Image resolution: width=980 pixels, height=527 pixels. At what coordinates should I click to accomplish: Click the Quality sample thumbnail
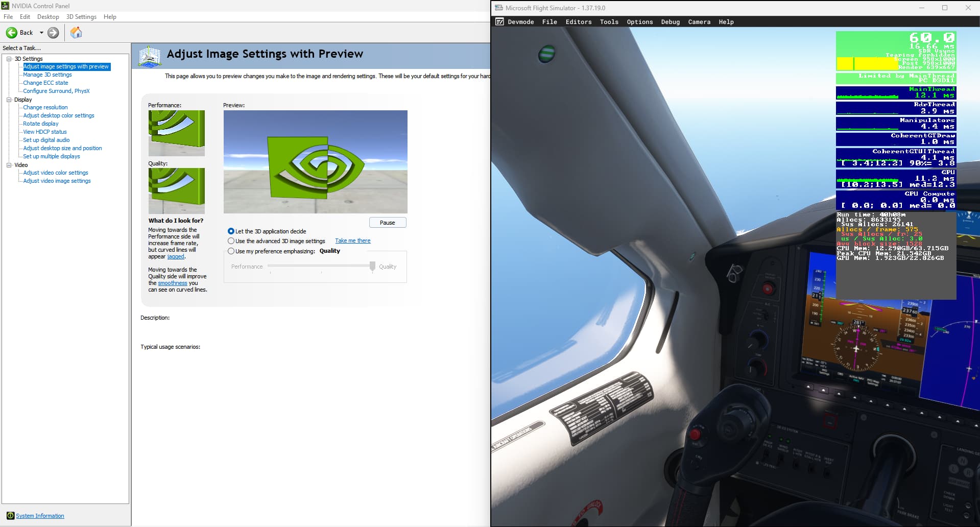[x=176, y=190]
